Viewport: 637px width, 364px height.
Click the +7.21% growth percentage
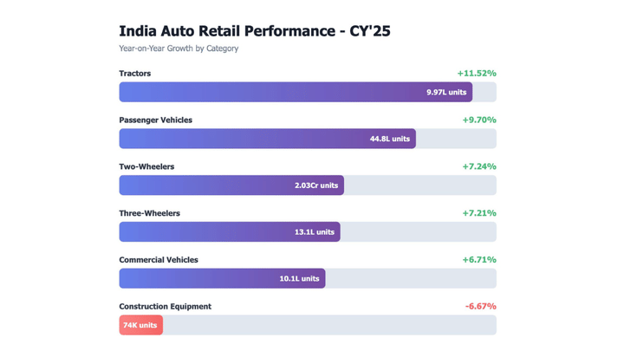pyautogui.click(x=479, y=213)
